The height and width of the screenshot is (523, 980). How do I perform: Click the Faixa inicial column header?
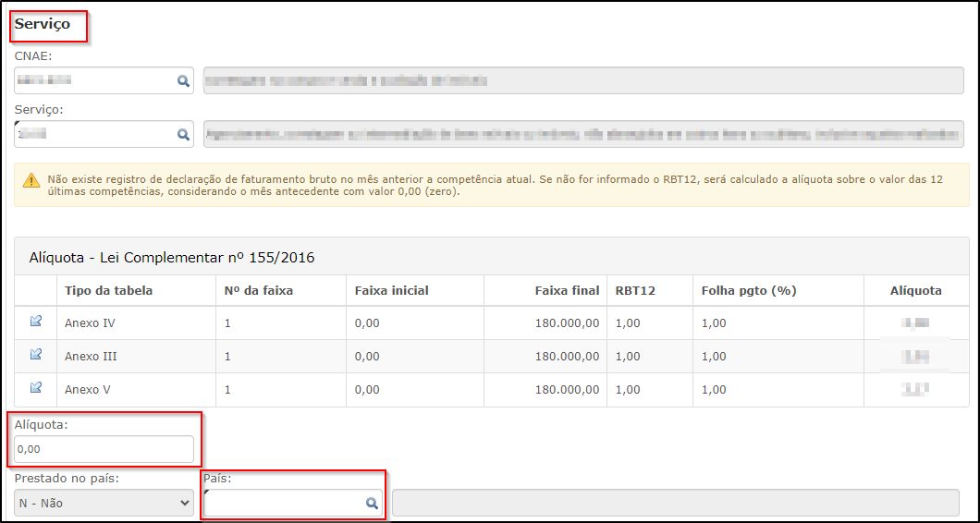click(391, 290)
